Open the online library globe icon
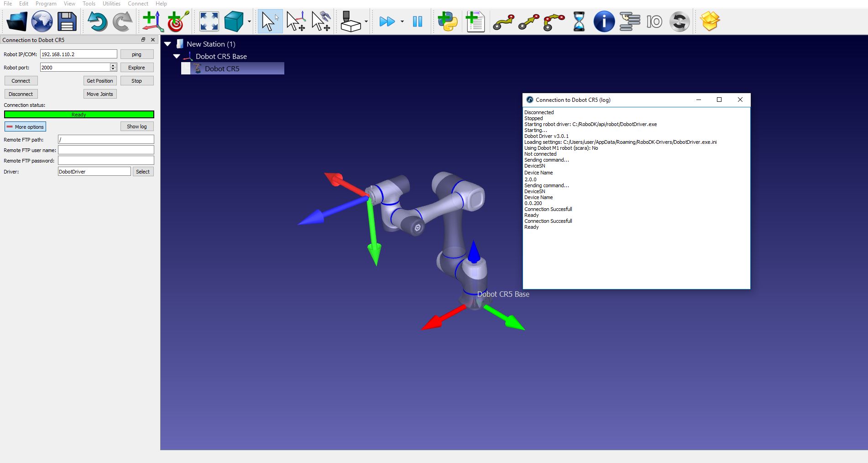Screen dimensions: 868x463 pos(42,21)
